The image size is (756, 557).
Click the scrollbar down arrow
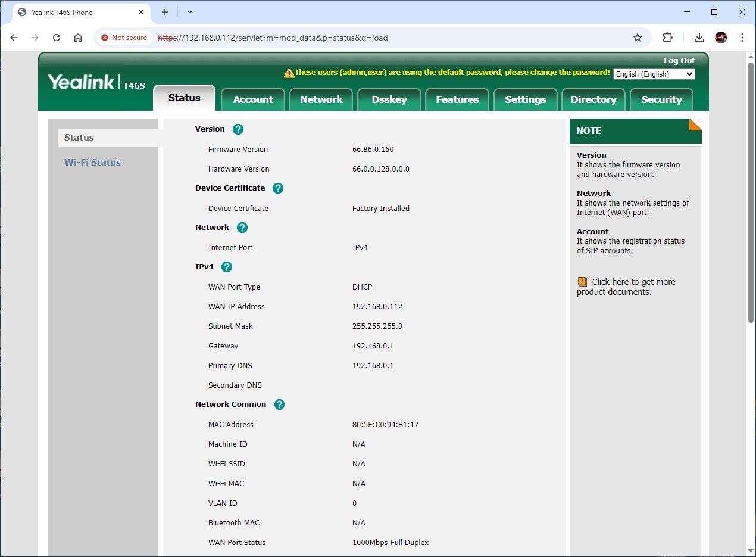[751, 551]
